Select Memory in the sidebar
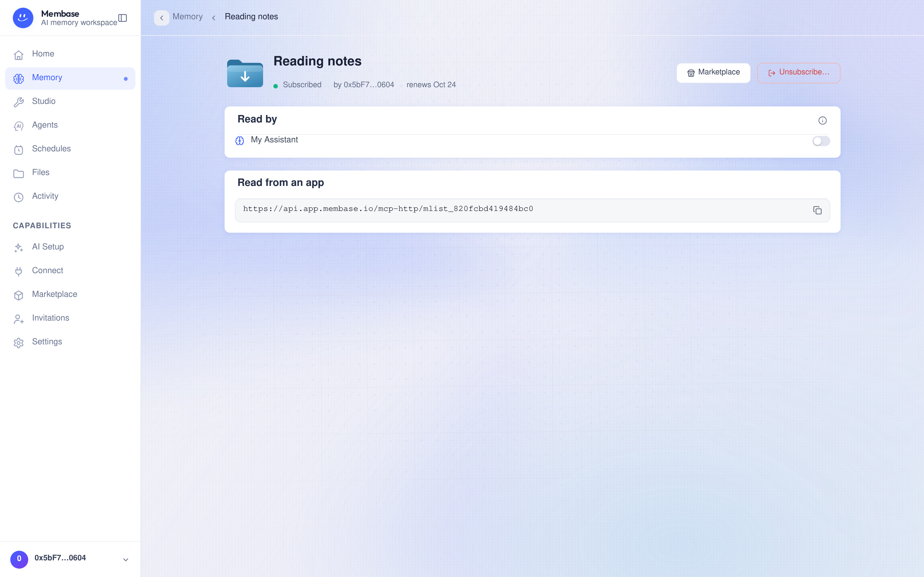 point(70,78)
